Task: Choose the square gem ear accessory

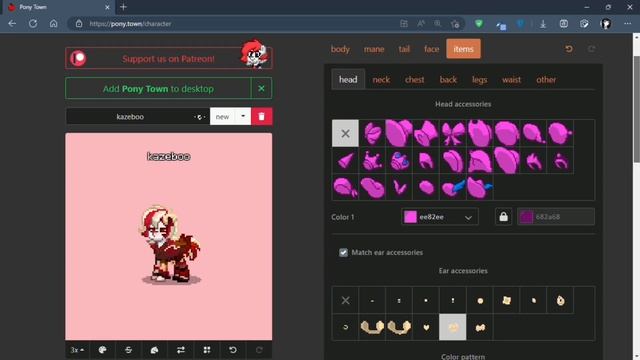Action: [x=507, y=301]
